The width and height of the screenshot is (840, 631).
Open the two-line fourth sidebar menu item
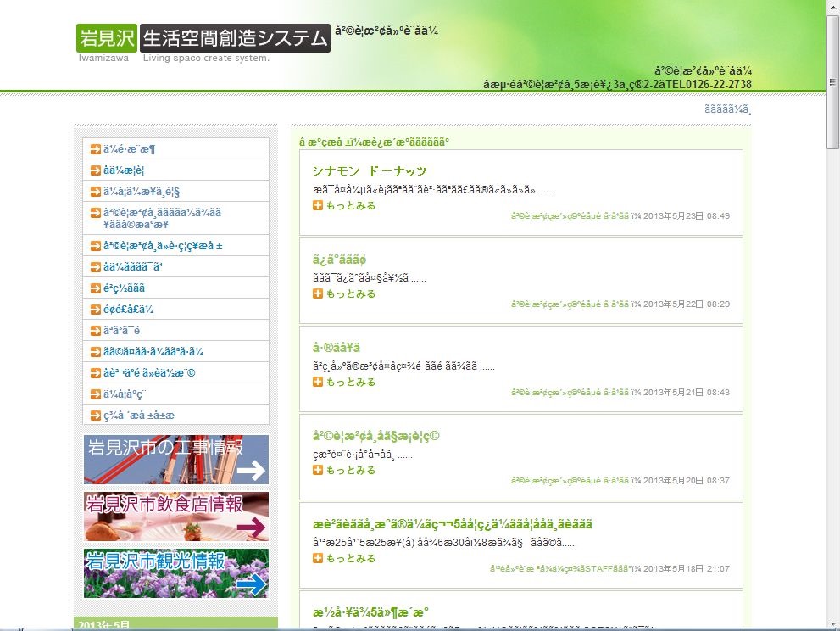click(x=163, y=218)
